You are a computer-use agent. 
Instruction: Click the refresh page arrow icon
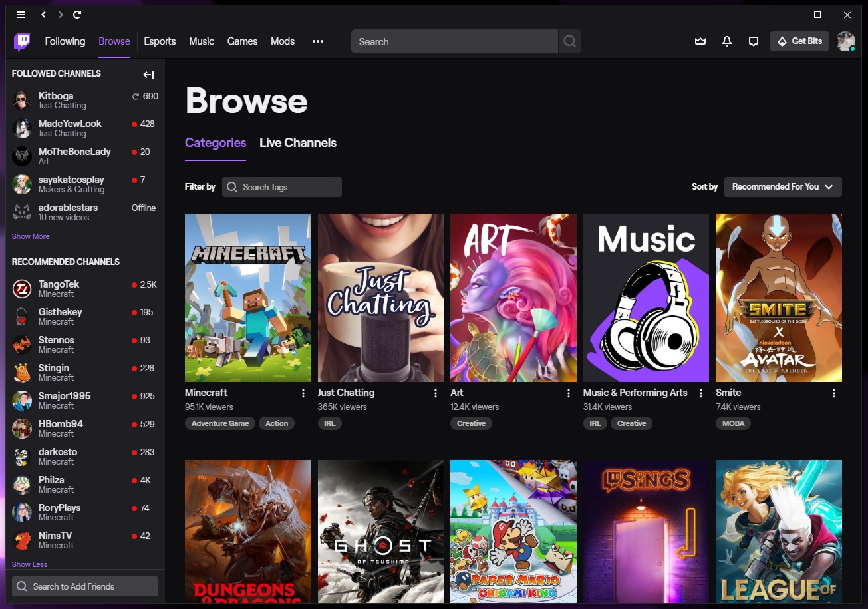point(78,15)
